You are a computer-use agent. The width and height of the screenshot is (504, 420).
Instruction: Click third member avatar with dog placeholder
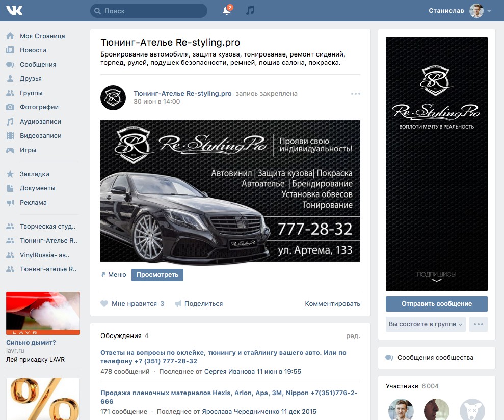point(472,410)
